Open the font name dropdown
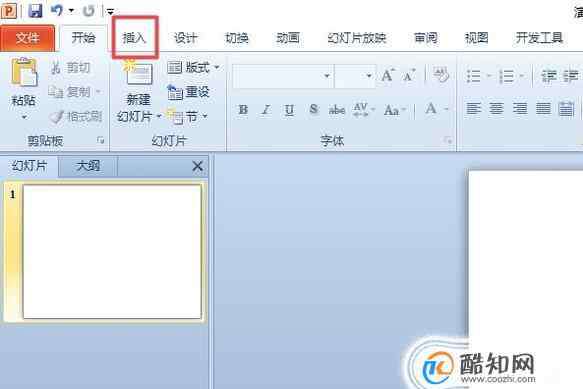Viewport: 583px width, 389px height. tap(327, 76)
